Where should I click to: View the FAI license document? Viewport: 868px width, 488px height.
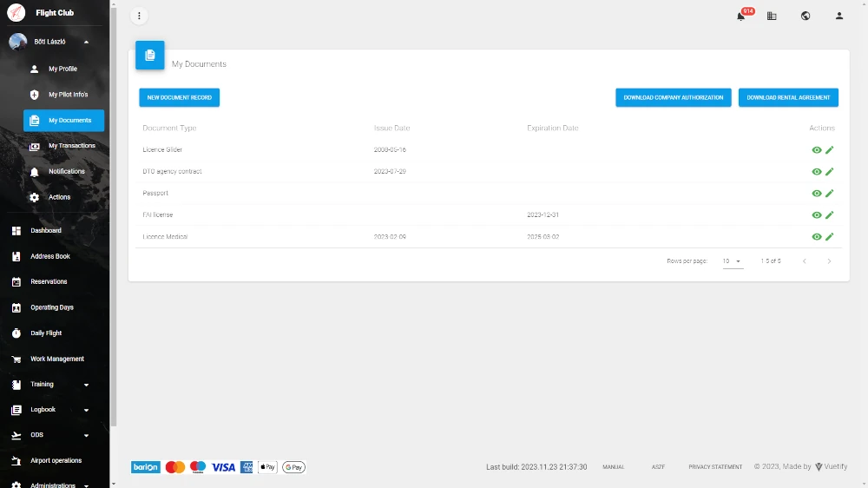[x=817, y=215]
